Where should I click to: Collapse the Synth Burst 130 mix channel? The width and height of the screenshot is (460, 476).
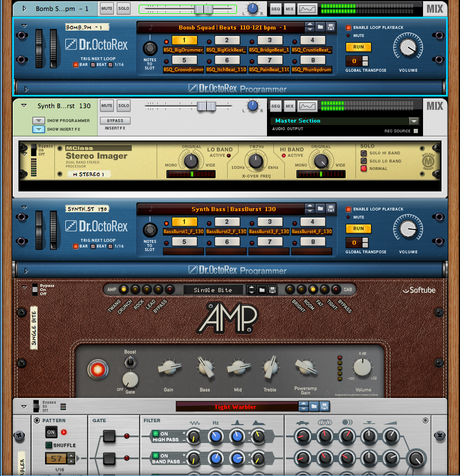pyautogui.click(x=24, y=106)
